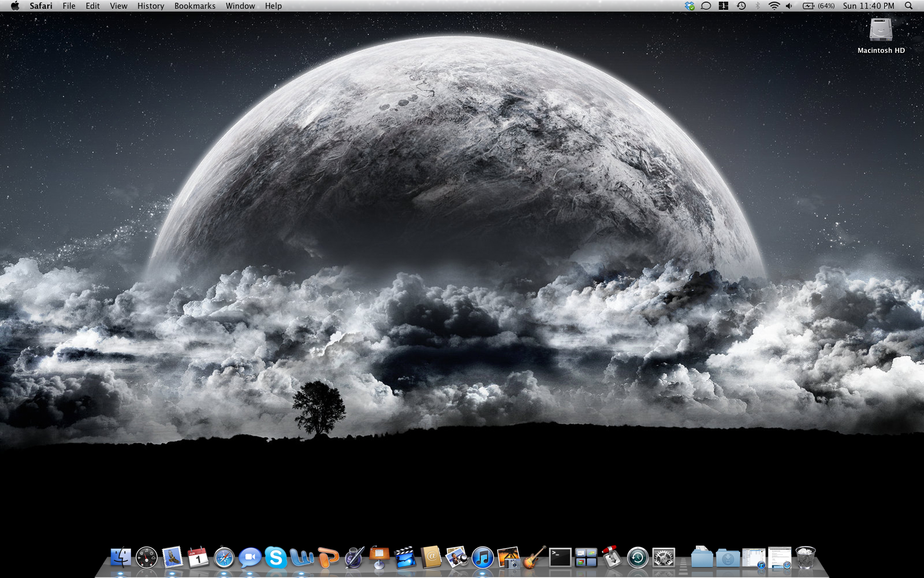Select the Macintosh HD desktop drive
The height and width of the screenshot is (578, 924).
[x=881, y=35]
